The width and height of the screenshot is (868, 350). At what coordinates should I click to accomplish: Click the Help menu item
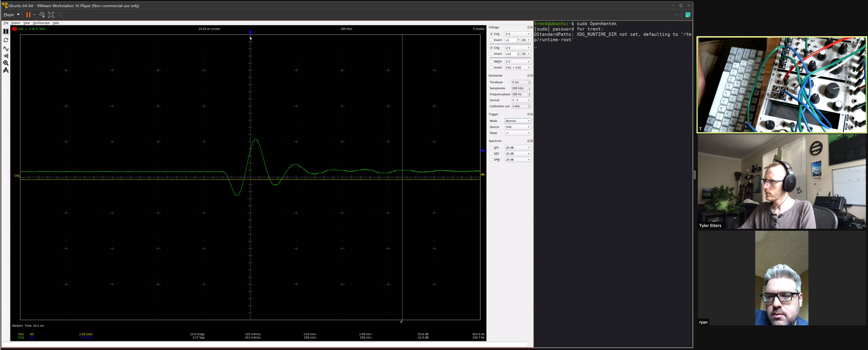(56, 23)
